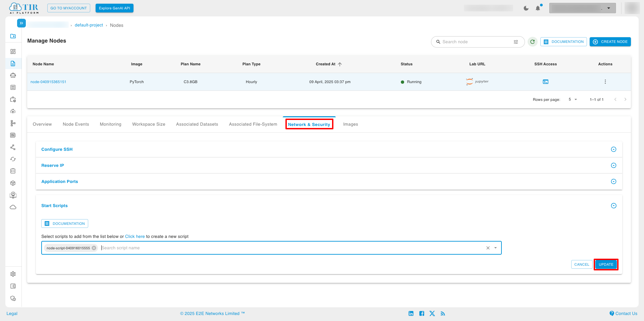Switch to the Monitoring tab
This screenshot has width=644, height=321.
[110, 124]
